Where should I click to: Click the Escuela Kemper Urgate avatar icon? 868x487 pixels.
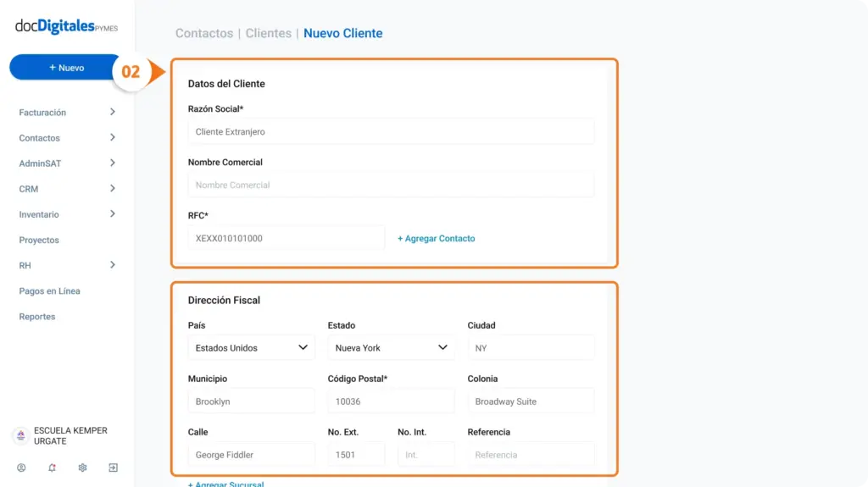(x=21, y=435)
